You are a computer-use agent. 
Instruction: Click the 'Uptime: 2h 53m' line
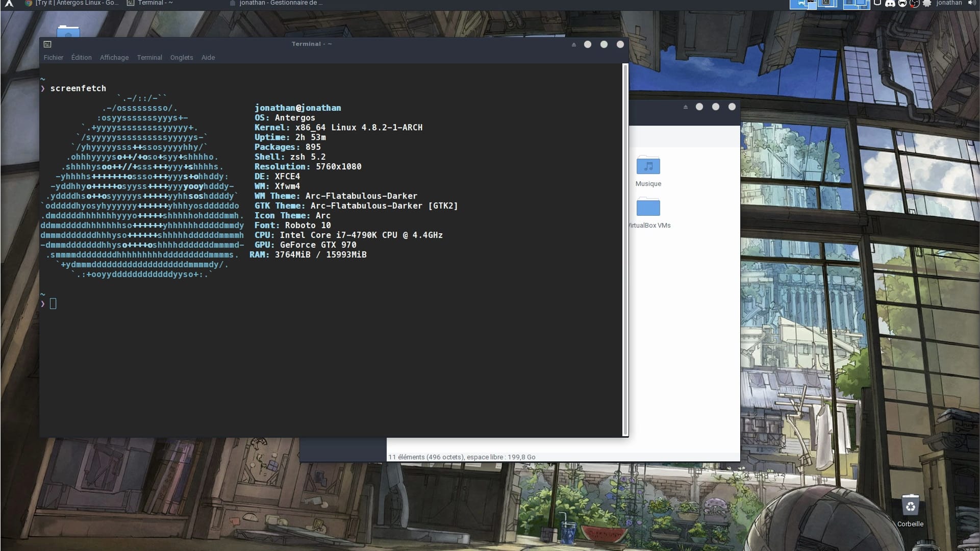tap(290, 137)
